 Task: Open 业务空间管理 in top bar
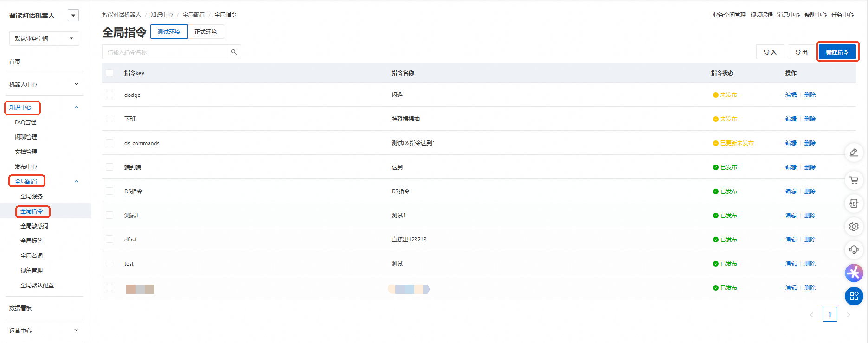[729, 15]
